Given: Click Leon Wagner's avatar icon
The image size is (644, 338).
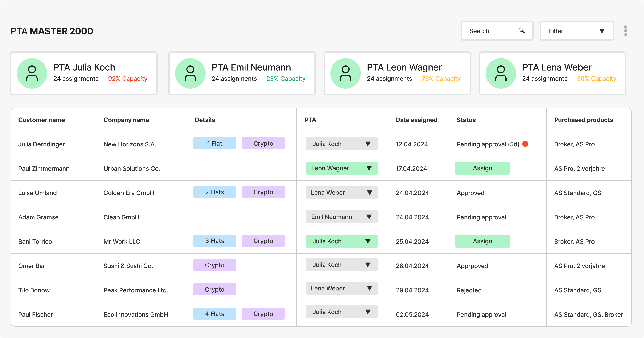Looking at the screenshot, I should tap(345, 73).
